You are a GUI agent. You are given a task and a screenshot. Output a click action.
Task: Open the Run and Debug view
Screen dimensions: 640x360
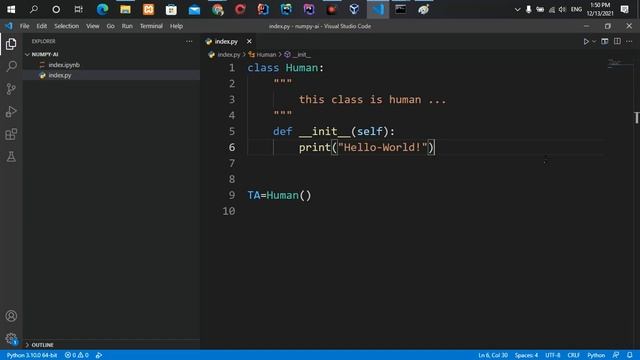click(x=11, y=111)
